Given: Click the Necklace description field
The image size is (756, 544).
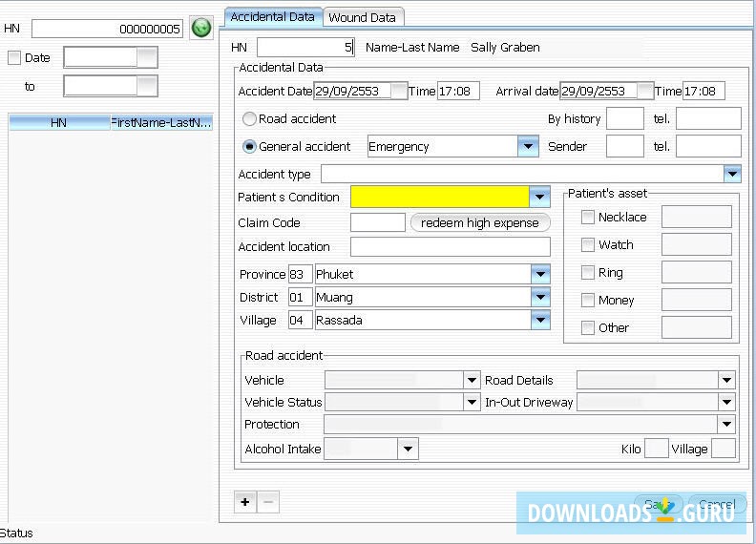Looking at the screenshot, I should tap(697, 217).
